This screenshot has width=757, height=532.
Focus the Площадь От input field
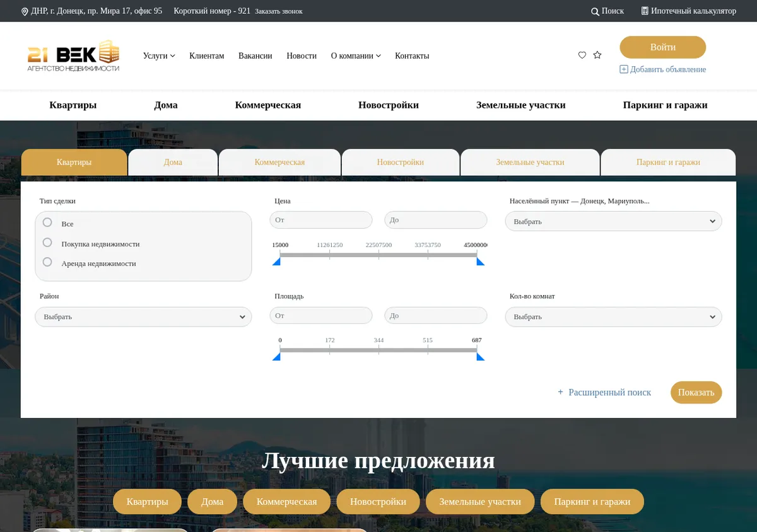(321, 315)
